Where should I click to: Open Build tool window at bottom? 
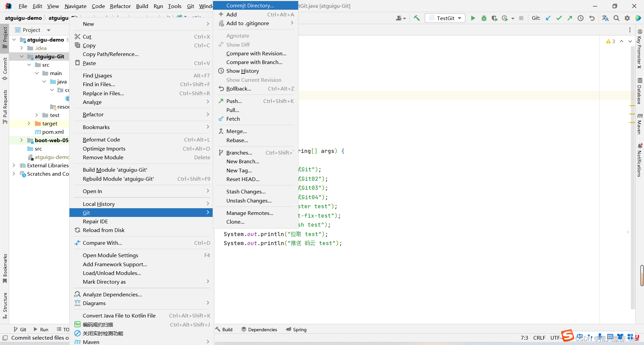tap(224, 330)
